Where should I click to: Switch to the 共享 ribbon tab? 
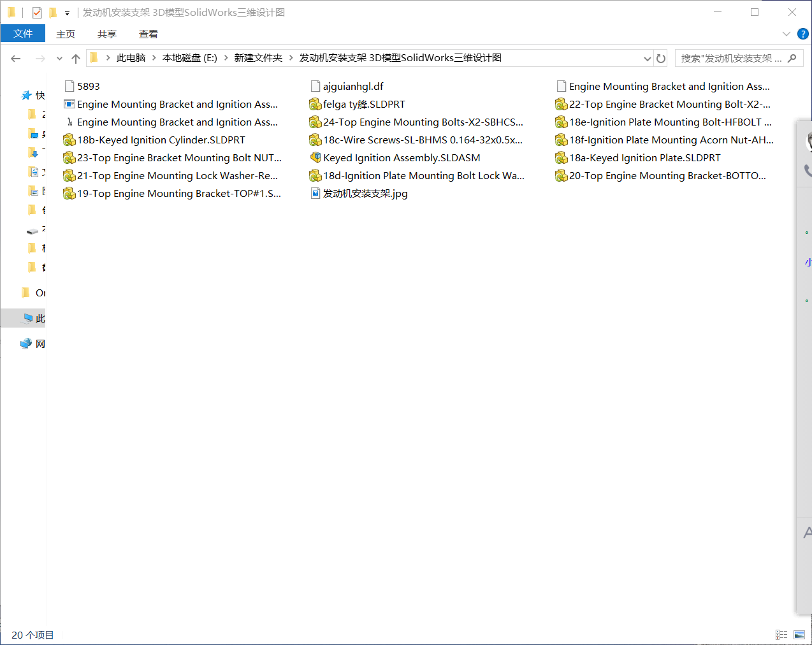107,34
